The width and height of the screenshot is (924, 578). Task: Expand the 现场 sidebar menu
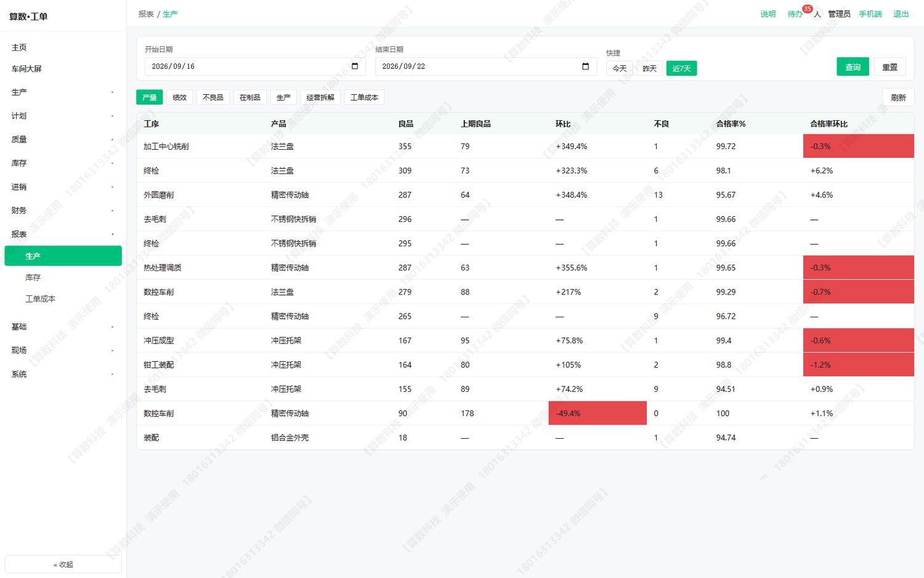pyautogui.click(x=63, y=351)
